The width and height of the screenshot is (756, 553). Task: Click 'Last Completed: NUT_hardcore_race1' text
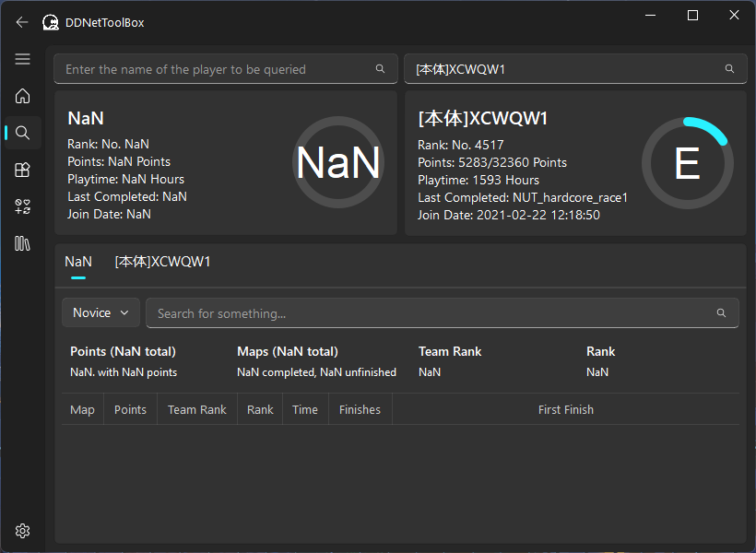[523, 197]
